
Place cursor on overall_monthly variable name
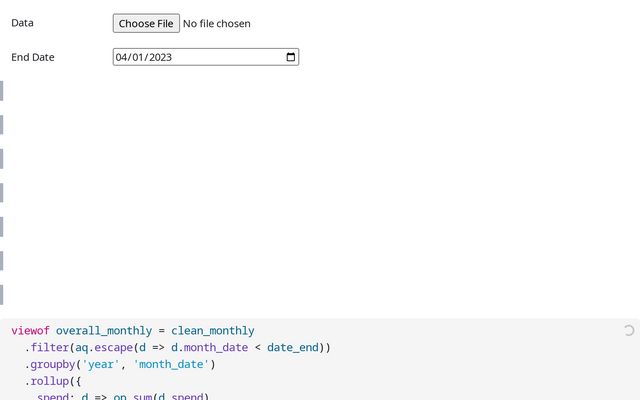[103, 331]
